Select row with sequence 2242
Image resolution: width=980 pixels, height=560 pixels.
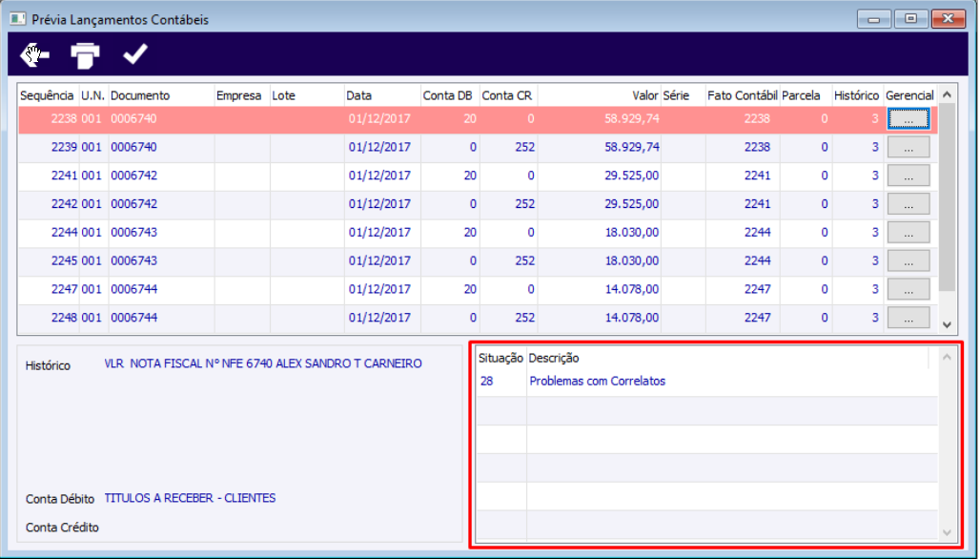479,204
